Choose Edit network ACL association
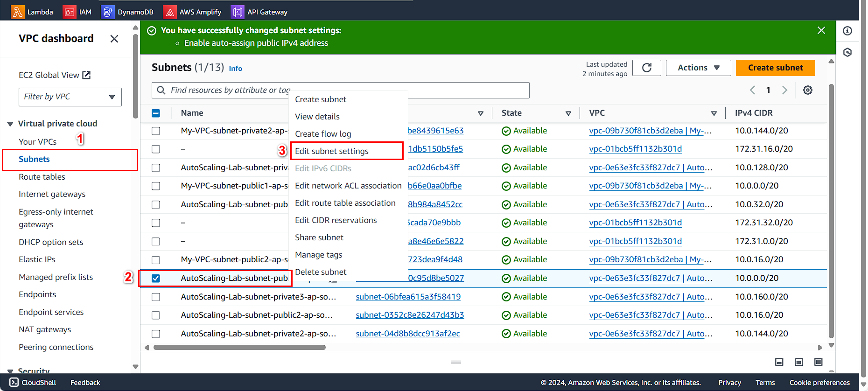The width and height of the screenshot is (868, 391). pos(348,186)
